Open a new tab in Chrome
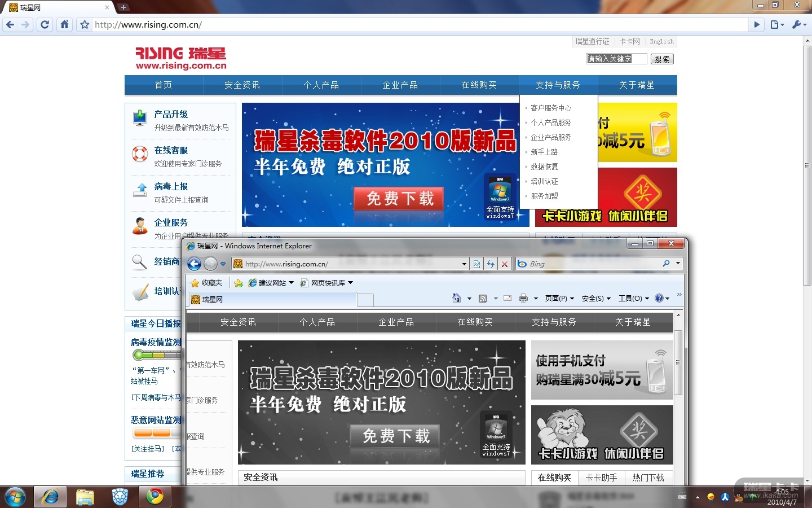Screen dimensions: 812x508 pyautogui.click(x=123, y=7)
